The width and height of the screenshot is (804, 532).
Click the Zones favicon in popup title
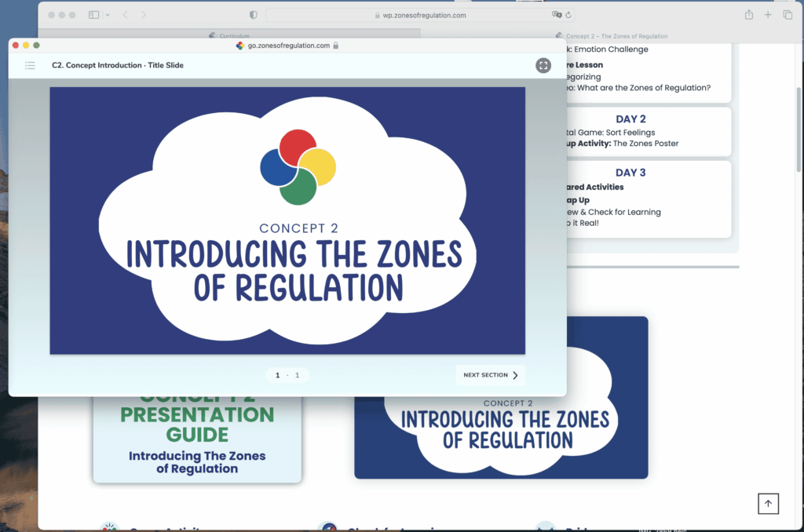click(240, 46)
